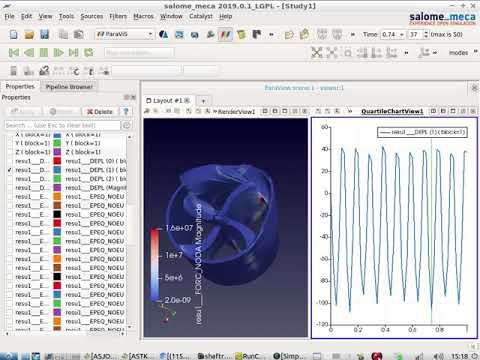480x360 pixels.
Task: Open the Edit menu
Action: (x=26, y=16)
